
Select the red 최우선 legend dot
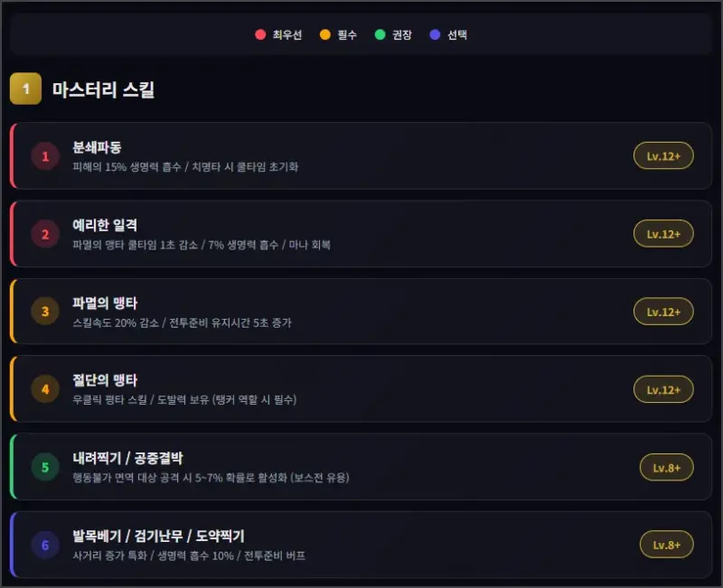(259, 34)
